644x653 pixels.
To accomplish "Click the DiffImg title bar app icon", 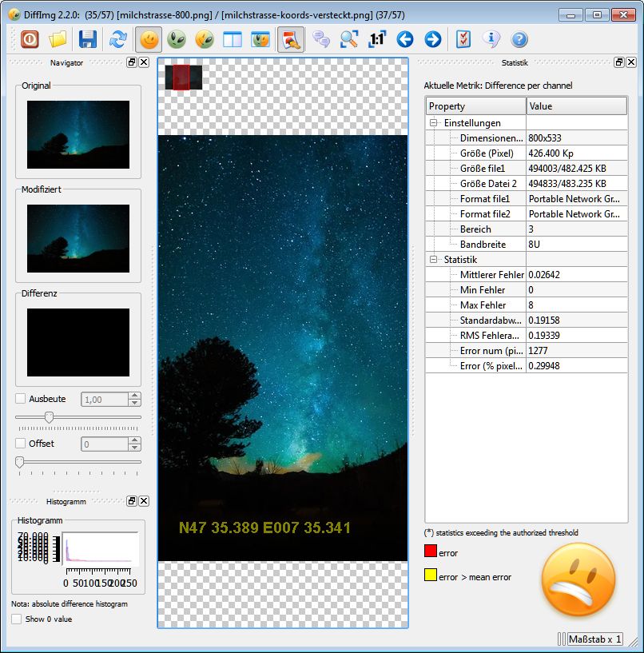I will [x=14, y=15].
